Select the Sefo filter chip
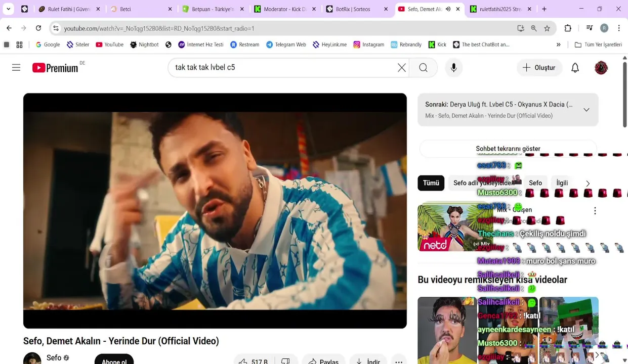 click(535, 183)
